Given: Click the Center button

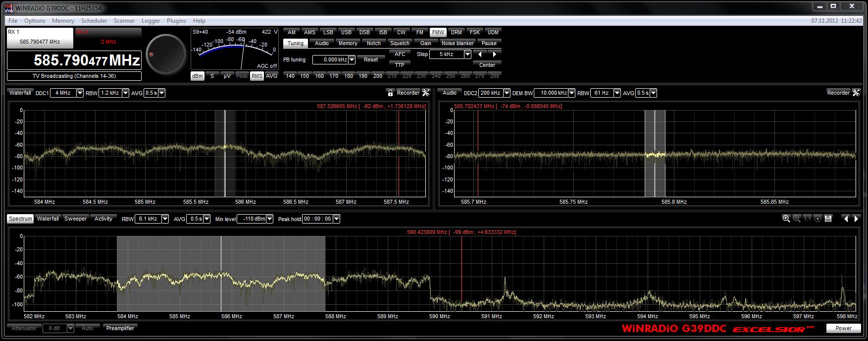Looking at the screenshot, I should [487, 65].
